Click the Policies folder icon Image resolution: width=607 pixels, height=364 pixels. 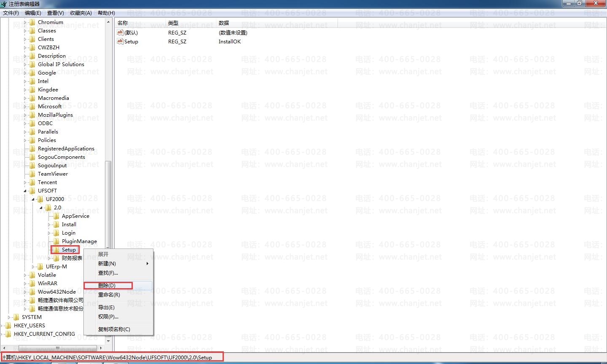click(32, 140)
